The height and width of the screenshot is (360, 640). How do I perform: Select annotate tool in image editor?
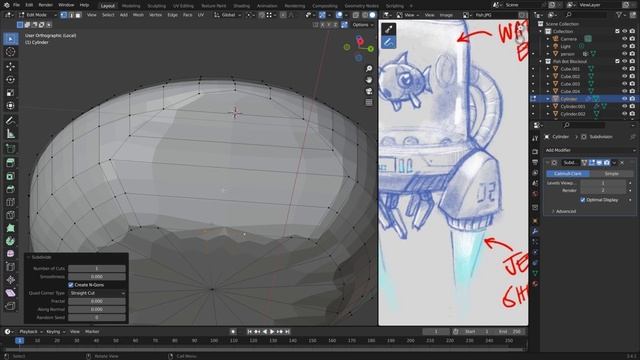[x=389, y=42]
